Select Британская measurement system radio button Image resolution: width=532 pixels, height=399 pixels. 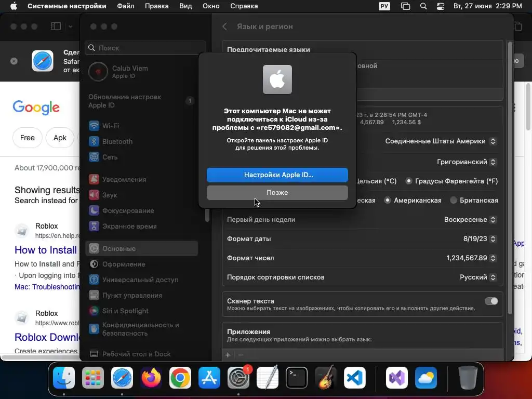(x=453, y=200)
